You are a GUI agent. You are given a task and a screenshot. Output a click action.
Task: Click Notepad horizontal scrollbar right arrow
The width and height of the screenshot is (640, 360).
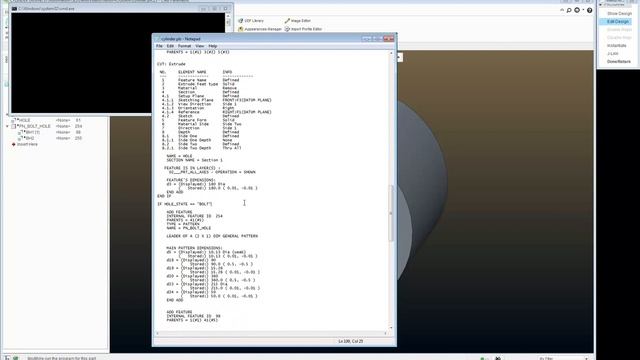click(x=385, y=333)
